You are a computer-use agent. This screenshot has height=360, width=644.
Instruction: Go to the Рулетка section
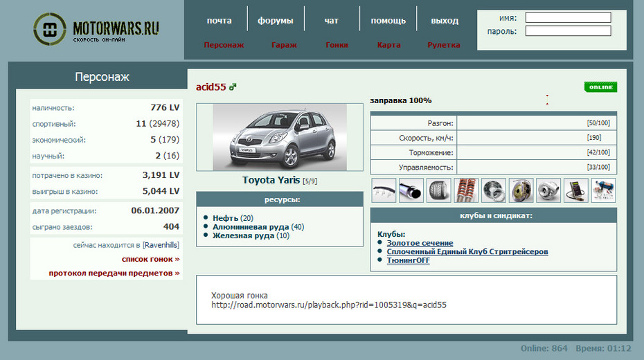[444, 45]
